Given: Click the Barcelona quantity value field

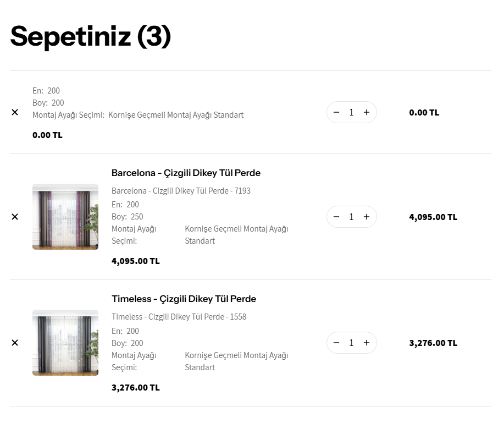Looking at the screenshot, I should (x=351, y=217).
